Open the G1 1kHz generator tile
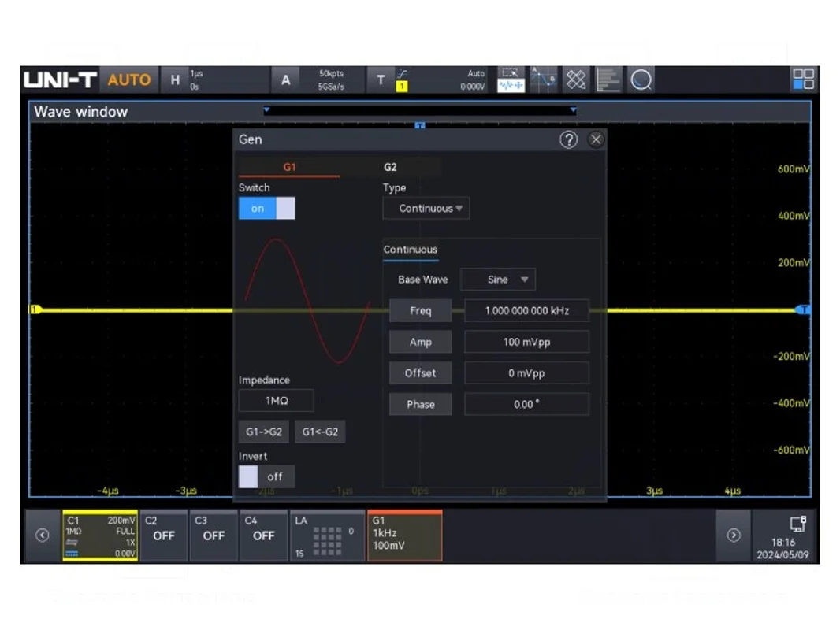Image resolution: width=840 pixels, height=630 pixels. click(405, 535)
